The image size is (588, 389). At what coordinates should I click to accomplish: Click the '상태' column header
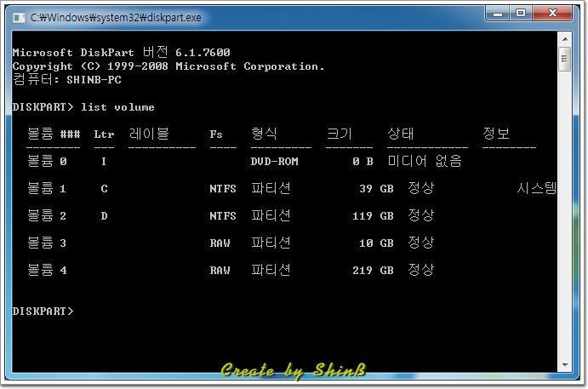point(400,134)
